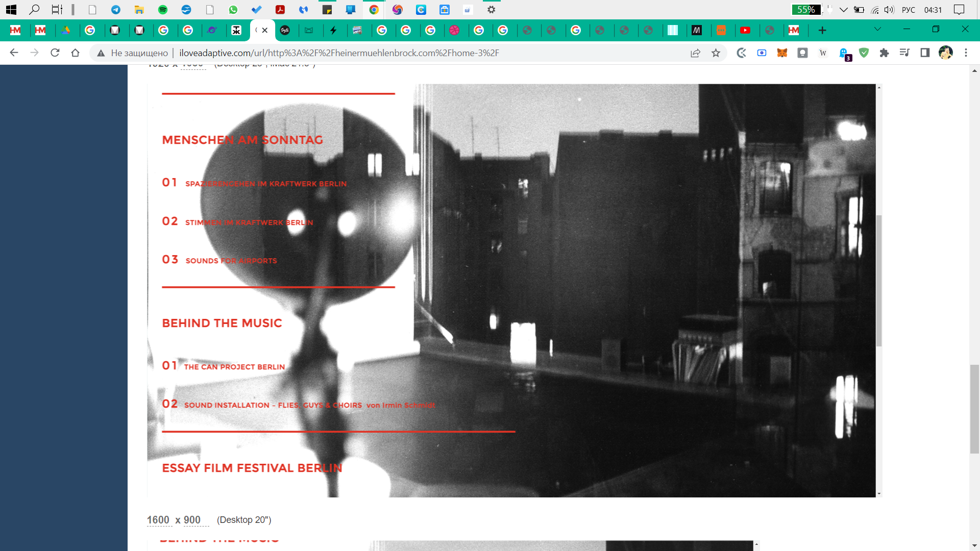Screen dimensions: 980x551
Task: Open 'Sounds for Airports' link
Action: (x=231, y=261)
